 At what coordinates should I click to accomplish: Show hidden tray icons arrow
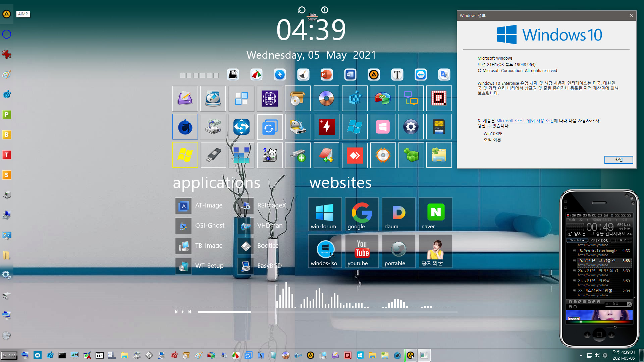(x=581, y=355)
